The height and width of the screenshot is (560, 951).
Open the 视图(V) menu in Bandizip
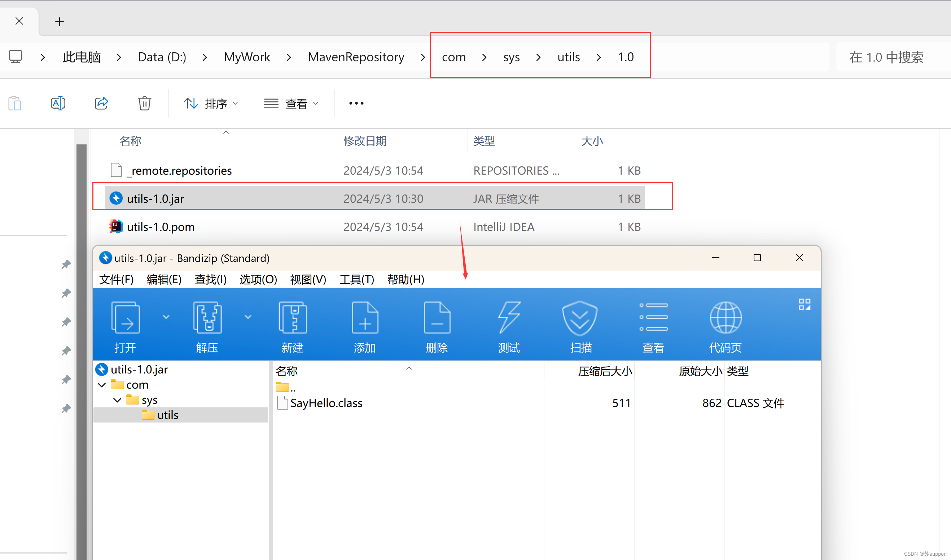308,280
